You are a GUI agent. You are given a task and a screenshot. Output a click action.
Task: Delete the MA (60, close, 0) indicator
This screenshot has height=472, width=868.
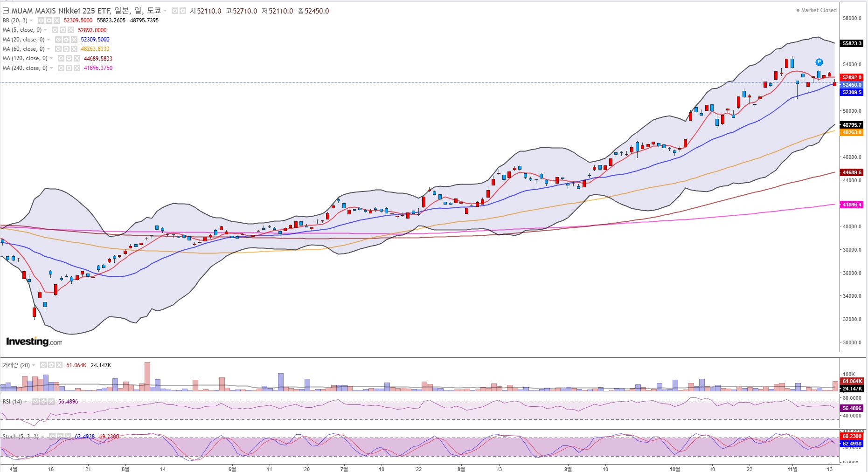(x=74, y=49)
